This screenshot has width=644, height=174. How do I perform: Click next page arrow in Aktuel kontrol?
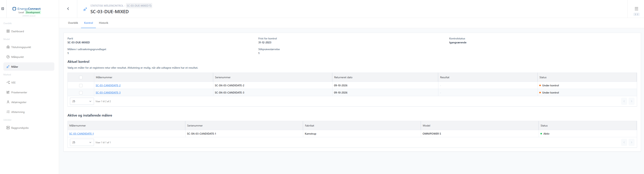click(632, 101)
